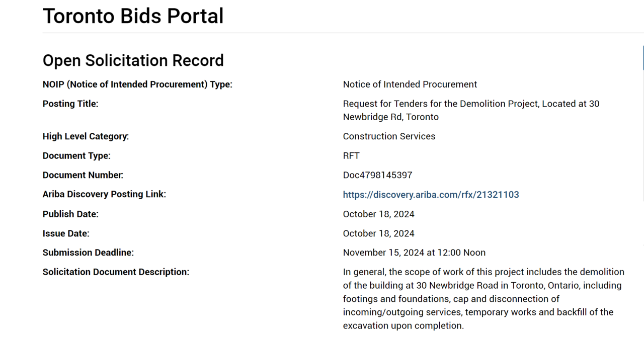Click the Open Solicitation Record heading

click(x=133, y=60)
